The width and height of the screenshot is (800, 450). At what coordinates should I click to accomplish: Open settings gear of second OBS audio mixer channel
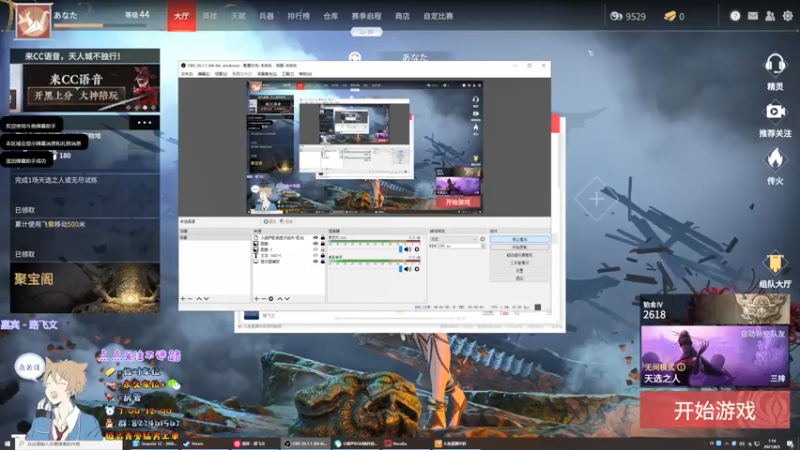(417, 269)
